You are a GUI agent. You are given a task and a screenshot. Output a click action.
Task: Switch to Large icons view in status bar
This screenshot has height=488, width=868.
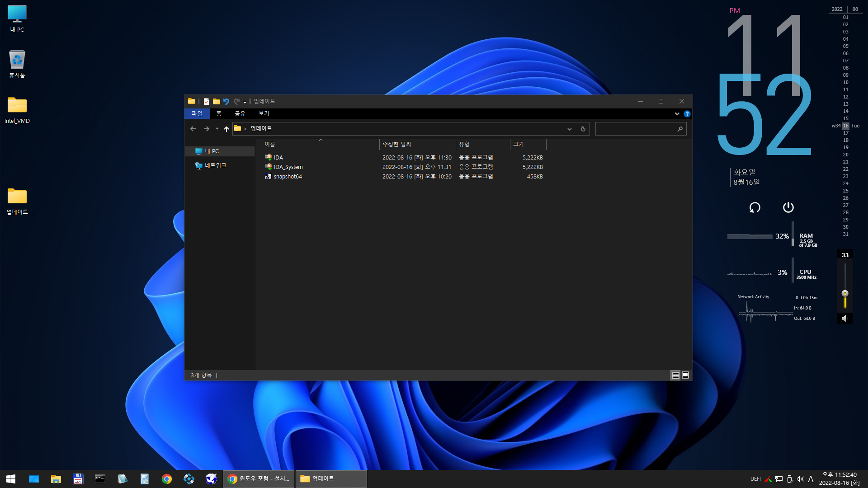685,375
